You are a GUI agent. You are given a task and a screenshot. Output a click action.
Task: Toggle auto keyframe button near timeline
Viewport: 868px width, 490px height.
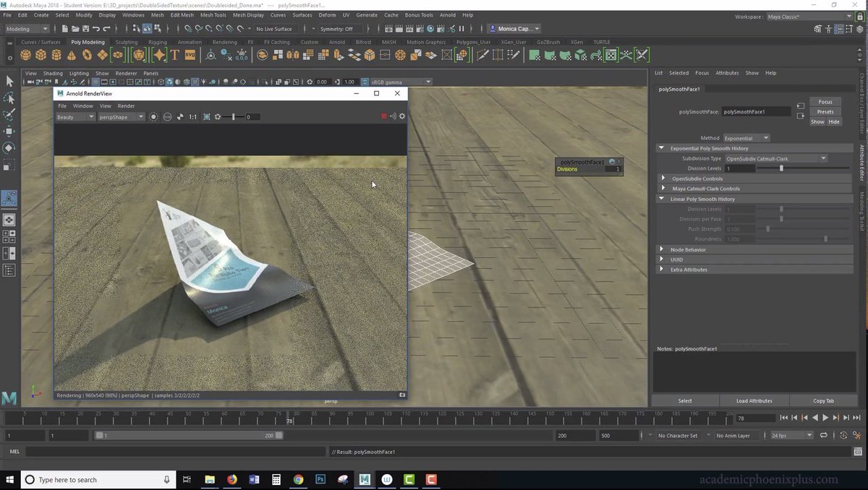point(843,435)
